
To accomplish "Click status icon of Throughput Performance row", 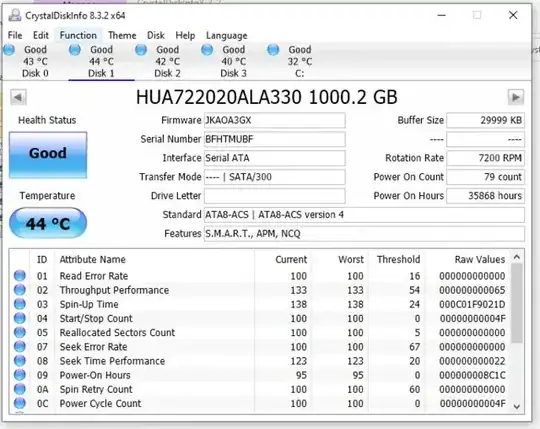I will 20,290.
